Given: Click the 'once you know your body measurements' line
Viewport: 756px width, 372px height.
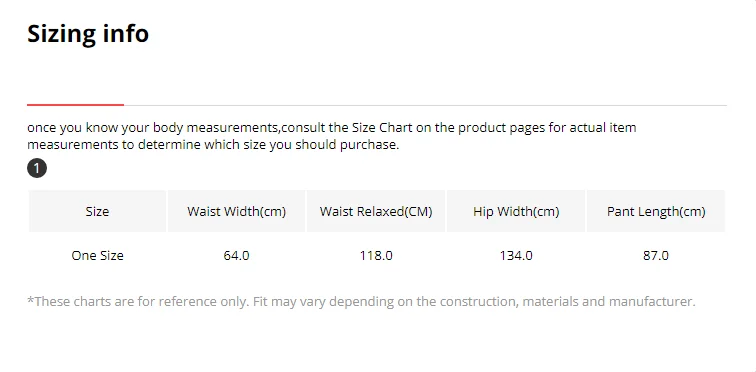Looking at the screenshot, I should [332, 128].
